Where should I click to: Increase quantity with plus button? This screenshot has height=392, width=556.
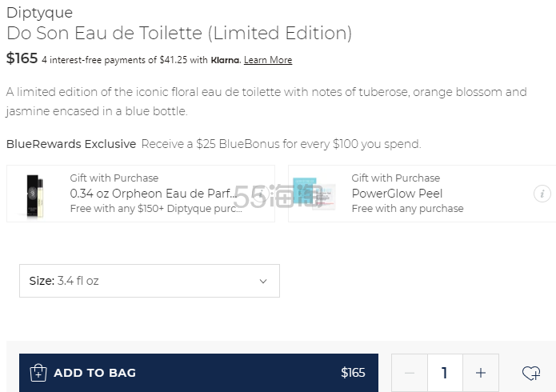click(480, 373)
